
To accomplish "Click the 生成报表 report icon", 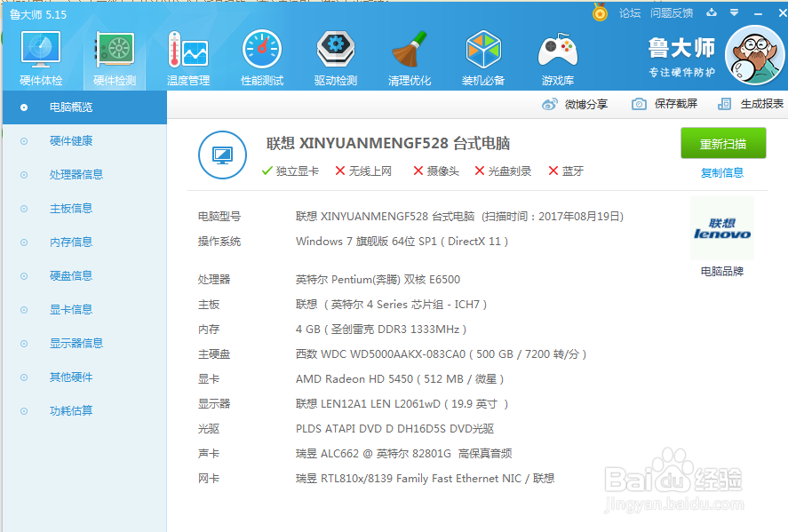I will coord(724,104).
